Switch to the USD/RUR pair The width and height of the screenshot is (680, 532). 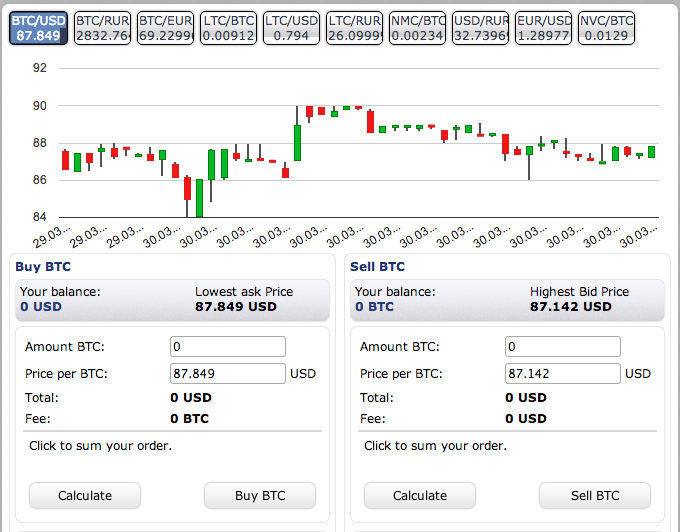point(481,28)
